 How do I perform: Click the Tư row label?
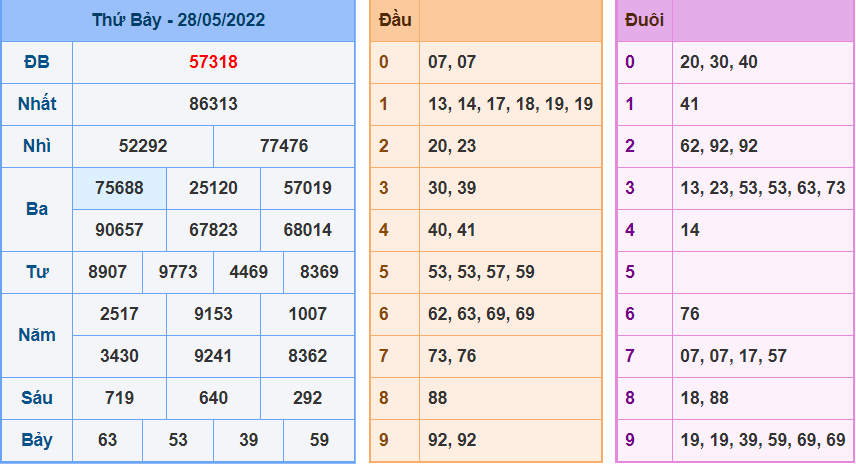[x=37, y=272]
